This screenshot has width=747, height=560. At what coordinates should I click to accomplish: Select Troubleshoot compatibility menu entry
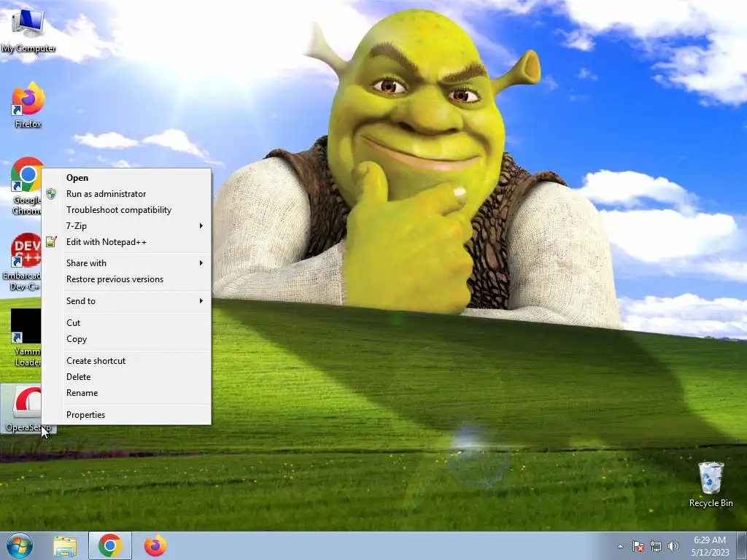(x=126, y=210)
